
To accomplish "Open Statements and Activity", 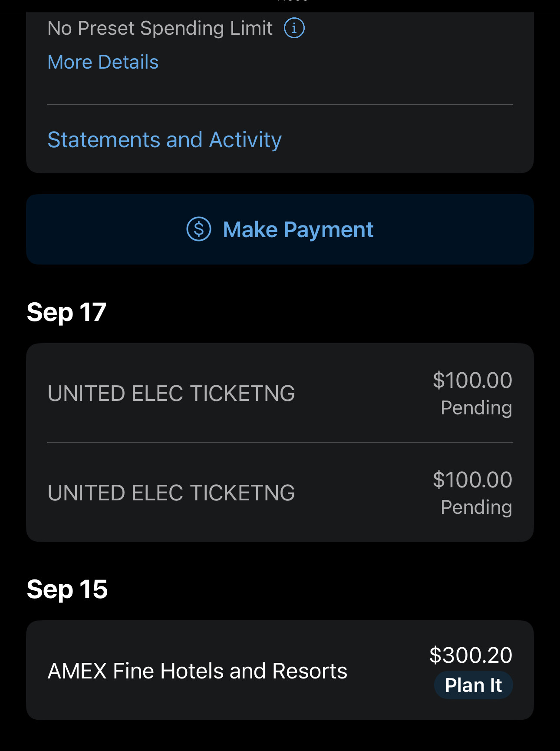I will tap(165, 140).
